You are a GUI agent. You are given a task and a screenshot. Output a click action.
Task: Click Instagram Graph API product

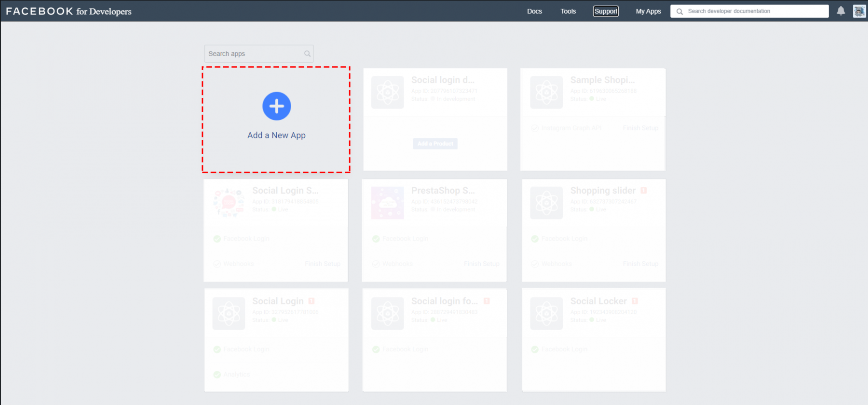[571, 128]
